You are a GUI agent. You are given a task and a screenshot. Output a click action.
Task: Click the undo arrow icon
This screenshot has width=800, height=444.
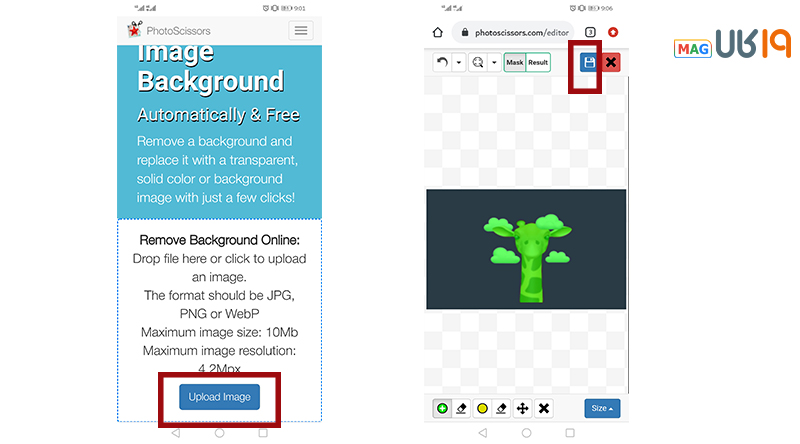pos(443,62)
